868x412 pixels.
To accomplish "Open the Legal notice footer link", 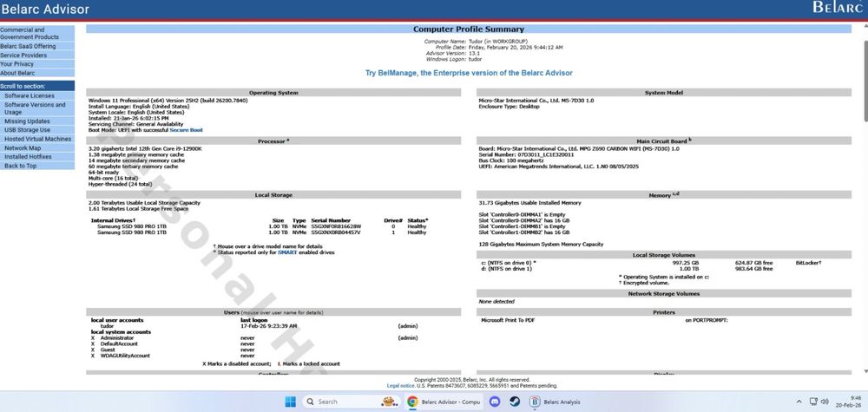I will pos(401,385).
